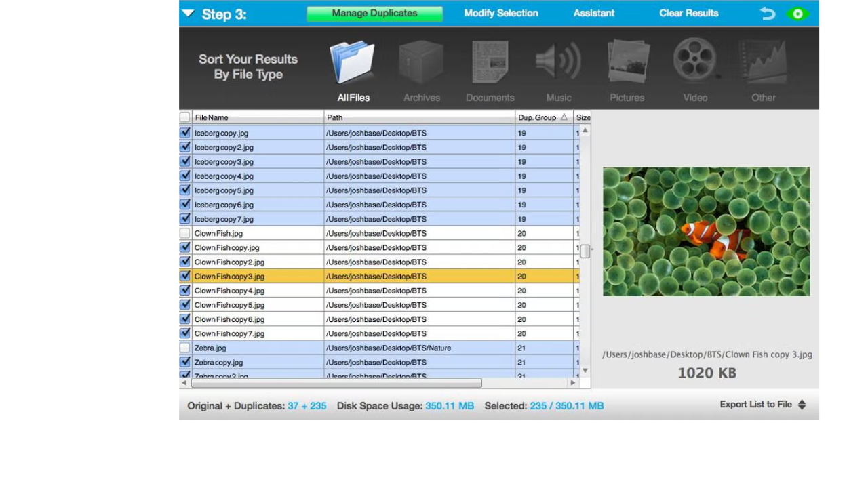Open Export List to File dropdown
Screen dimensions: 868x488
pyautogui.click(x=762, y=405)
